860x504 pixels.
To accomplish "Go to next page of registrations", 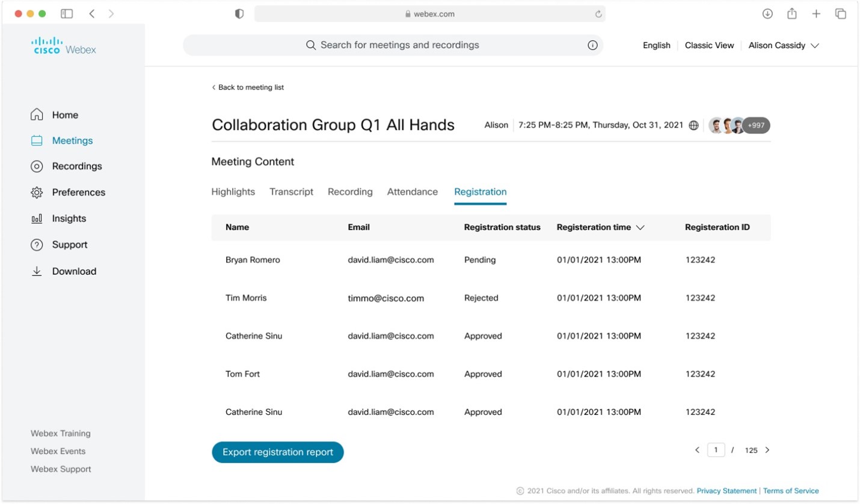I will click(x=767, y=450).
